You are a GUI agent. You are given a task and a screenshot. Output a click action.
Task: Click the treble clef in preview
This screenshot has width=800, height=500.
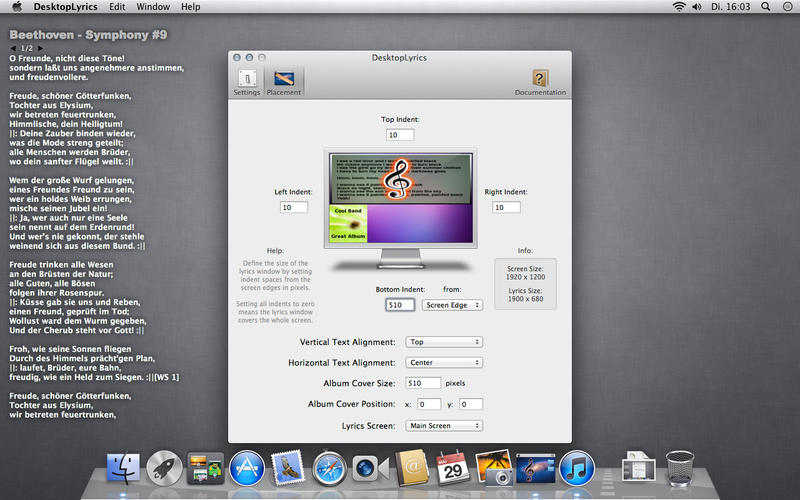(x=397, y=179)
